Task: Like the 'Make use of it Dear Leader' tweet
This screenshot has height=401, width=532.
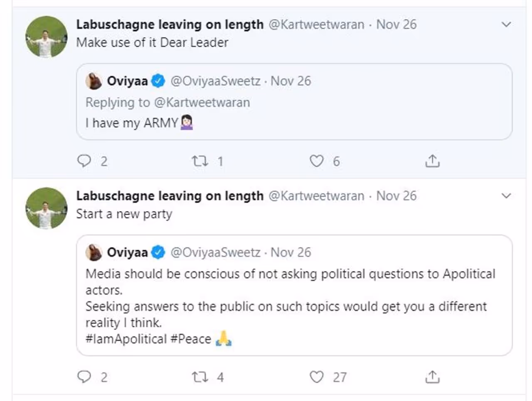Action: (317, 161)
